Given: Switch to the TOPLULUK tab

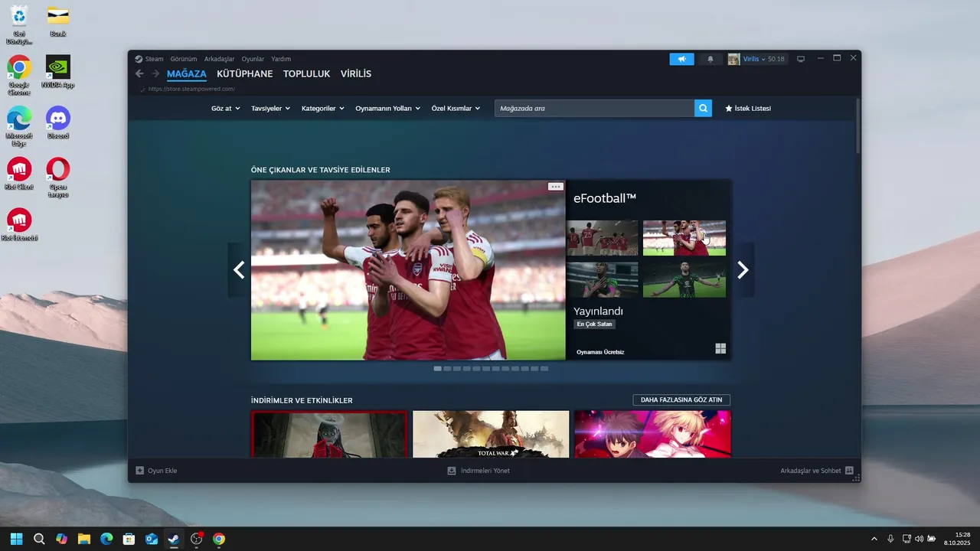Looking at the screenshot, I should pos(306,73).
